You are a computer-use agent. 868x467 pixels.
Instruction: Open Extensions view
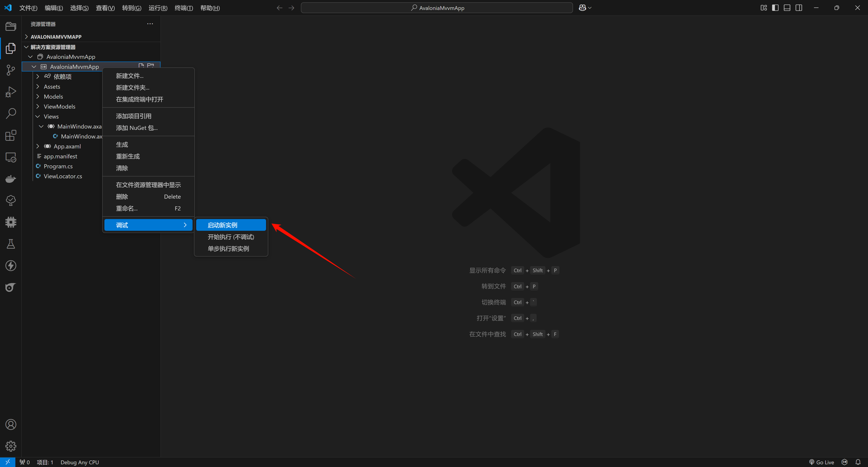pyautogui.click(x=11, y=135)
